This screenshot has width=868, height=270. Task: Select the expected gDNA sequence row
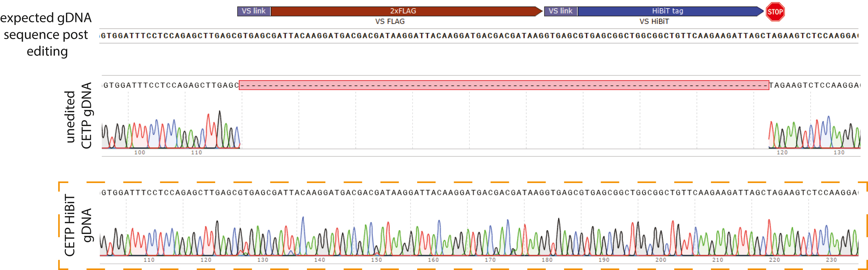click(478, 36)
